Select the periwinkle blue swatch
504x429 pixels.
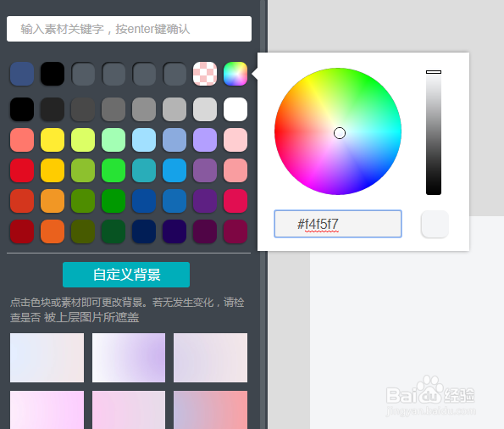[x=174, y=140]
